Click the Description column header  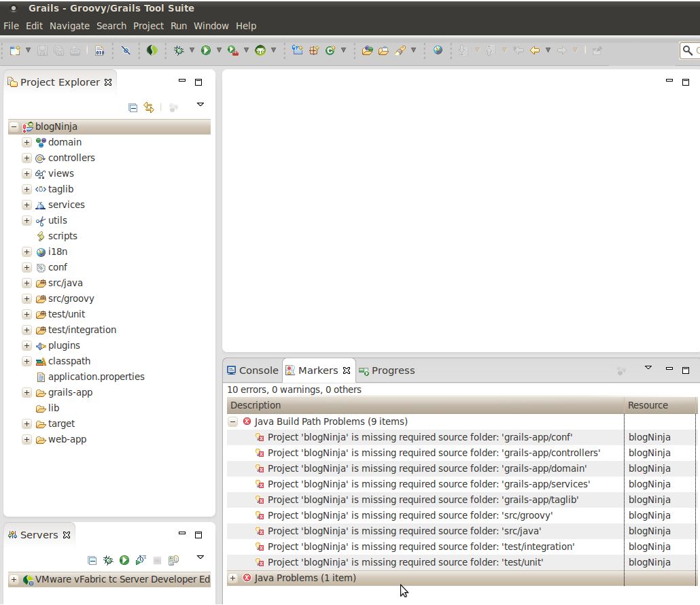[x=425, y=405]
